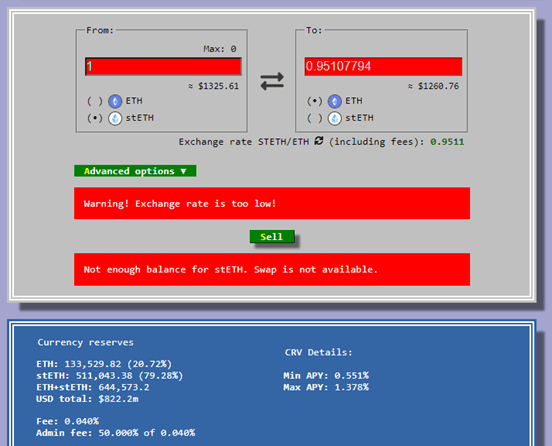Click the From ETH label text
The height and width of the screenshot is (446, 552).
pos(134,101)
